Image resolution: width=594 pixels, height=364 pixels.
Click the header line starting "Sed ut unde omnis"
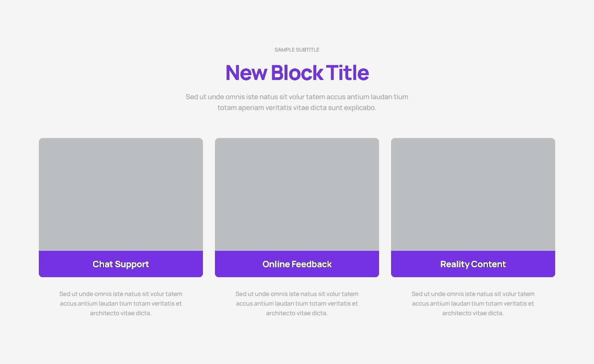(x=297, y=97)
